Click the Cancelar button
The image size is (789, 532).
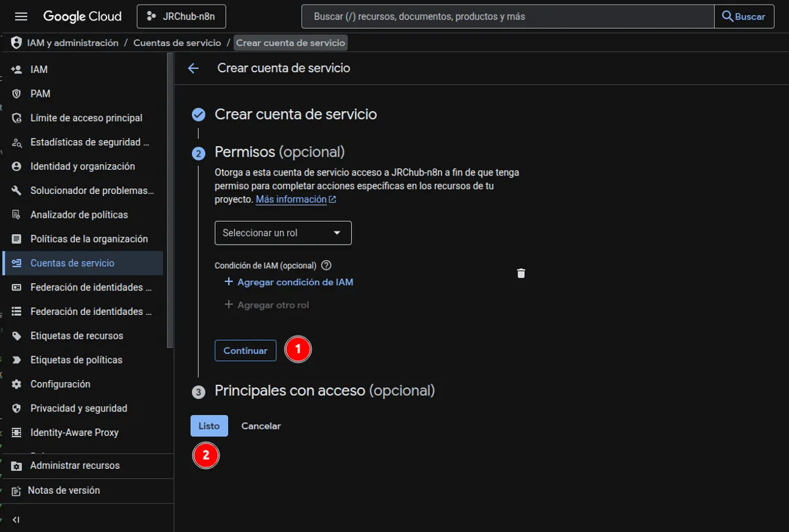click(261, 426)
